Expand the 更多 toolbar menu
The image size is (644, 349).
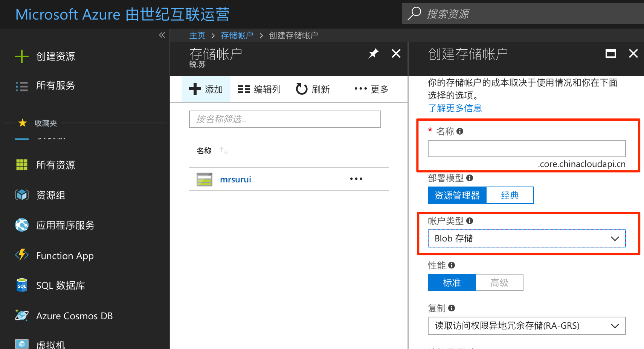coord(370,89)
